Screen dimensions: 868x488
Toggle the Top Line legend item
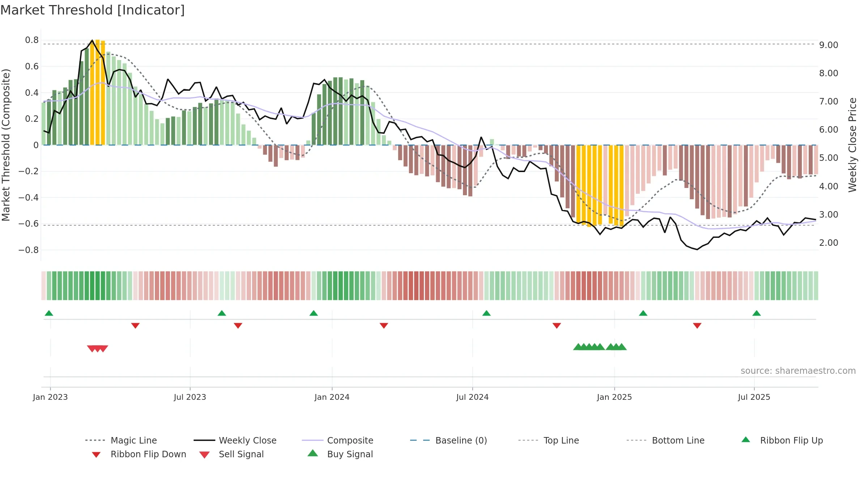click(x=548, y=440)
